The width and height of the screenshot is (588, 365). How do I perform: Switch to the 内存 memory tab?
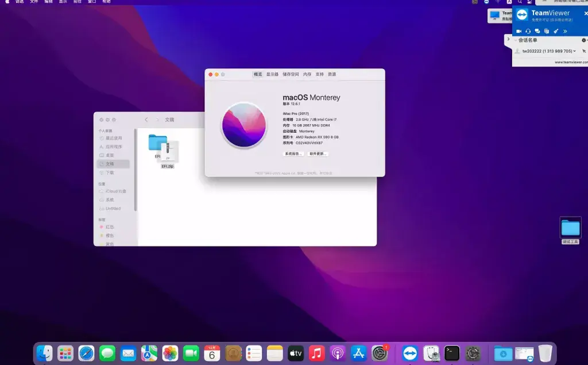click(x=307, y=74)
